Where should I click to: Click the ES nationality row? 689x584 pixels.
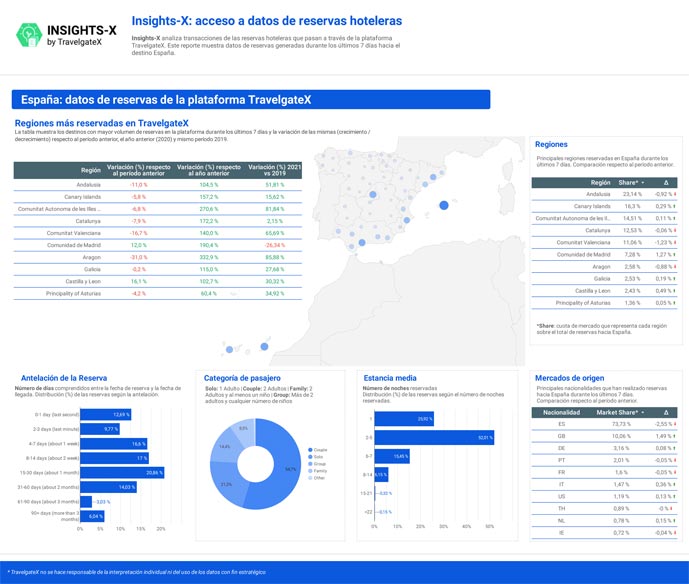point(604,424)
